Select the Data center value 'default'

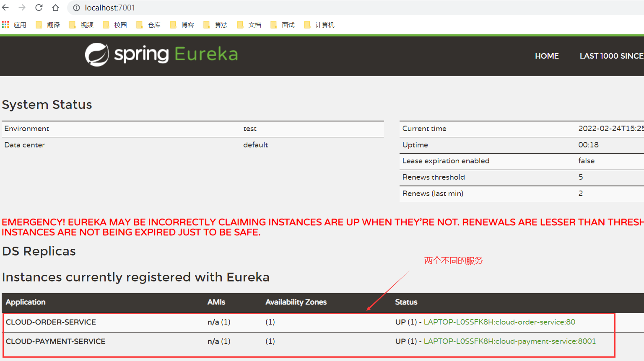pos(255,145)
